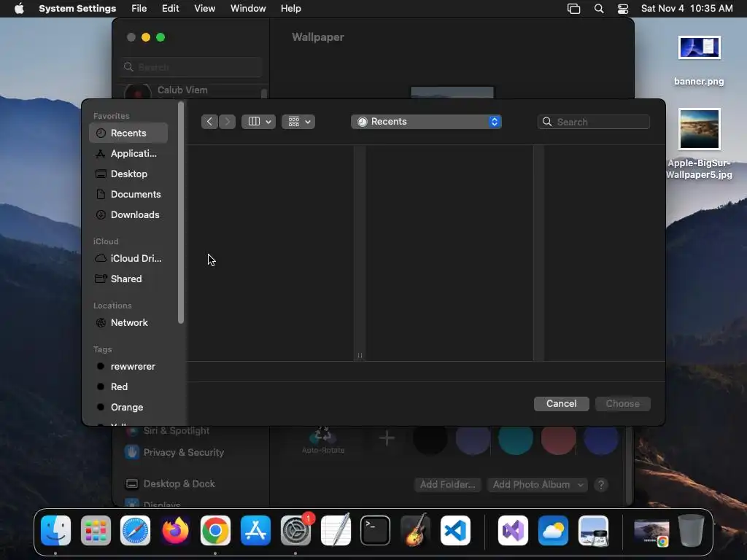Open Safari from the Dock
The image size is (747, 560).
pos(135,531)
